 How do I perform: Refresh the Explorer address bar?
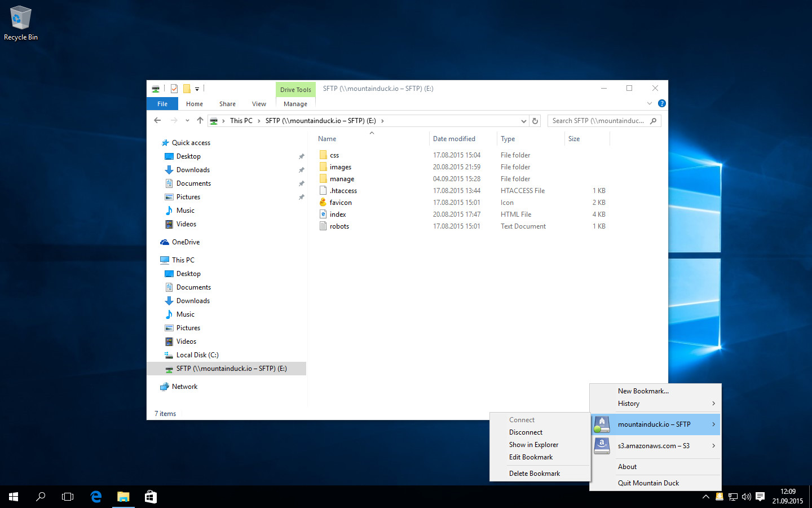tap(535, 121)
